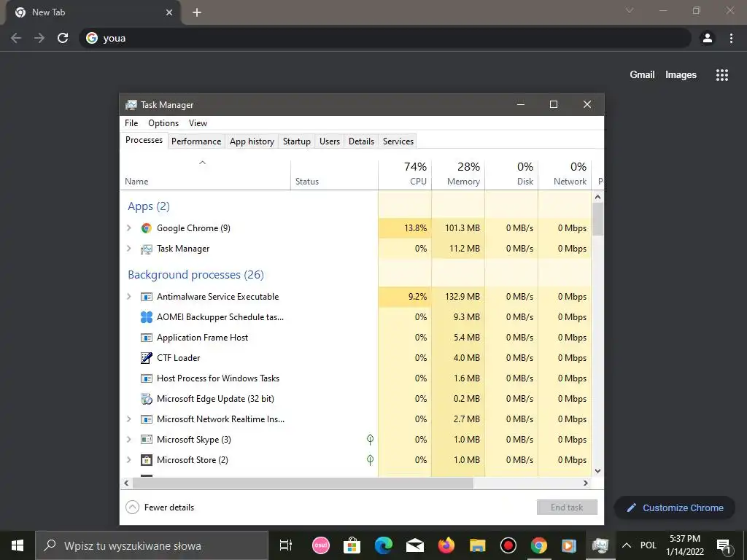The height and width of the screenshot is (560, 747).
Task: Close the New Tab tab
Action: coord(169,12)
